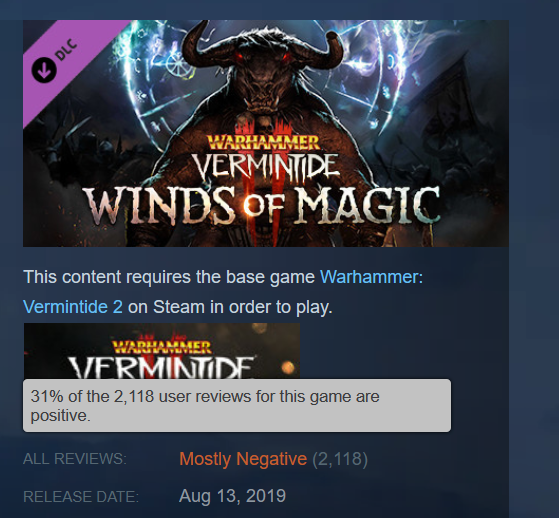Click the Warhammer logo in the base game thumbnail

pyautogui.click(x=162, y=347)
